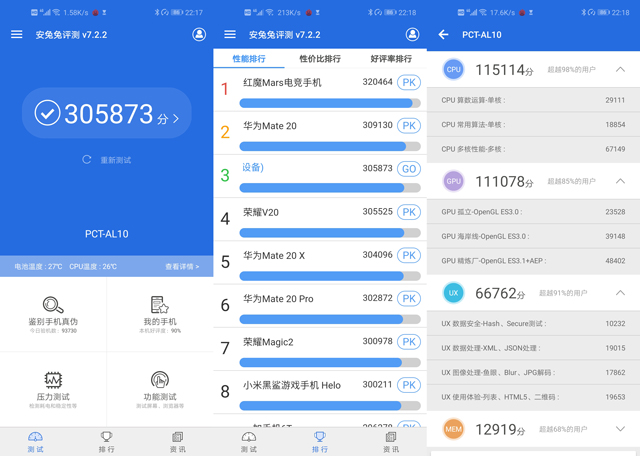Open 我的手机 device info

coord(160,314)
